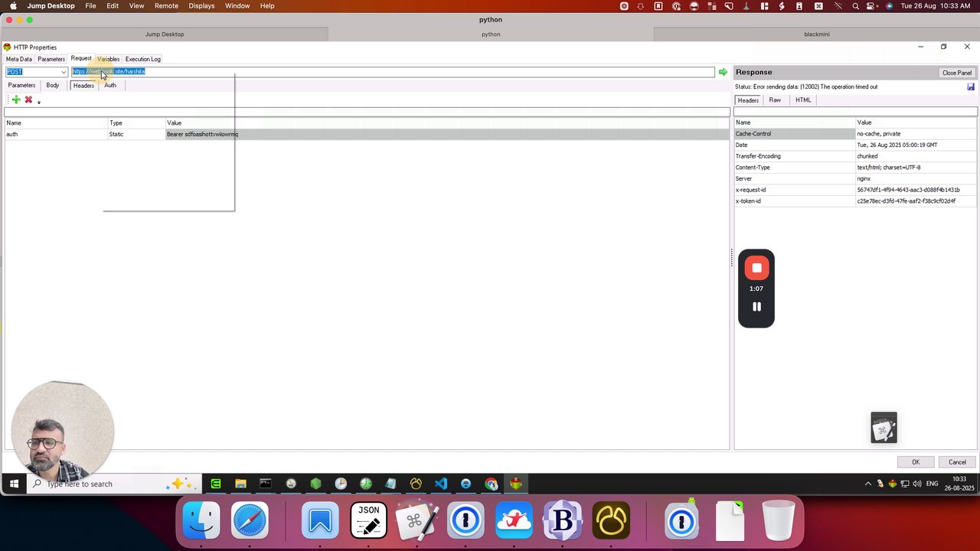Click the x-request-id header name

click(x=751, y=190)
